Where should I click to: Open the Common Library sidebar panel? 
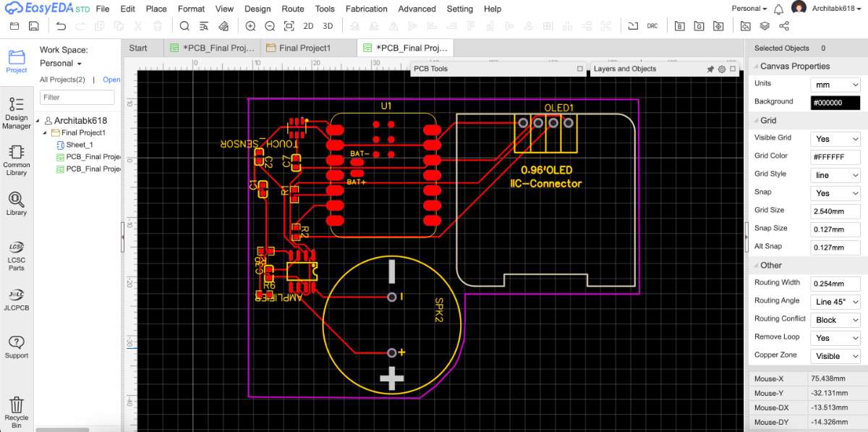tap(17, 161)
